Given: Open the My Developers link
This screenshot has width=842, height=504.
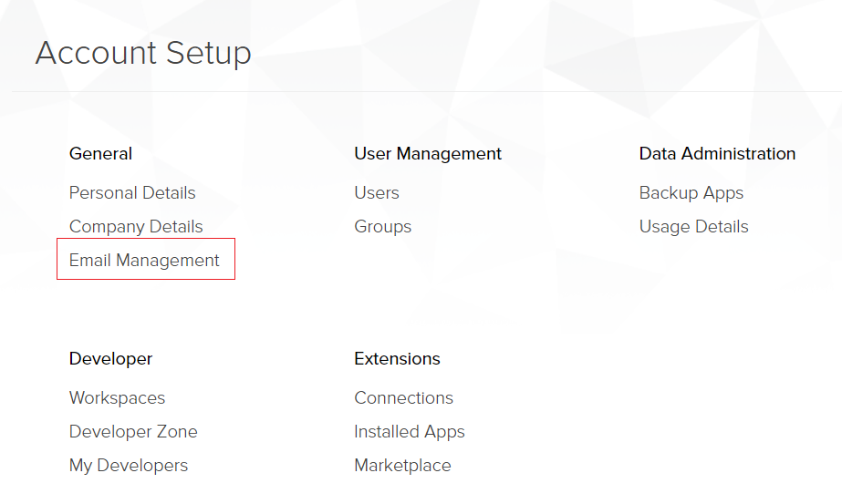Looking at the screenshot, I should [x=129, y=466].
